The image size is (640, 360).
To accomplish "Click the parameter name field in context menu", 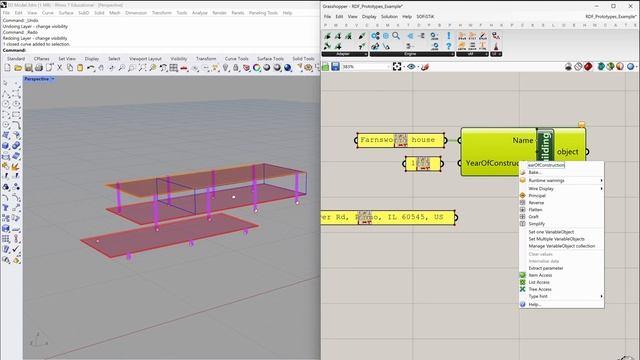I will tap(546, 165).
